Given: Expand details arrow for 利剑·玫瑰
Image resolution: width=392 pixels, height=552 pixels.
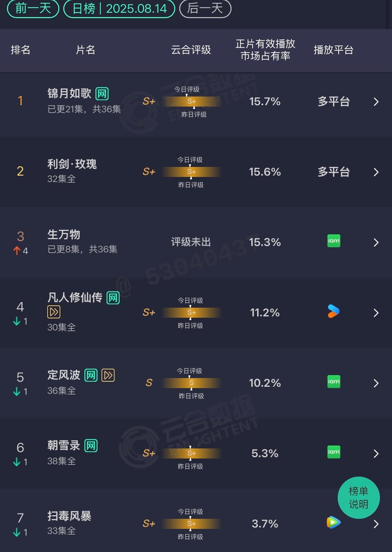Looking at the screenshot, I should (x=376, y=172).
